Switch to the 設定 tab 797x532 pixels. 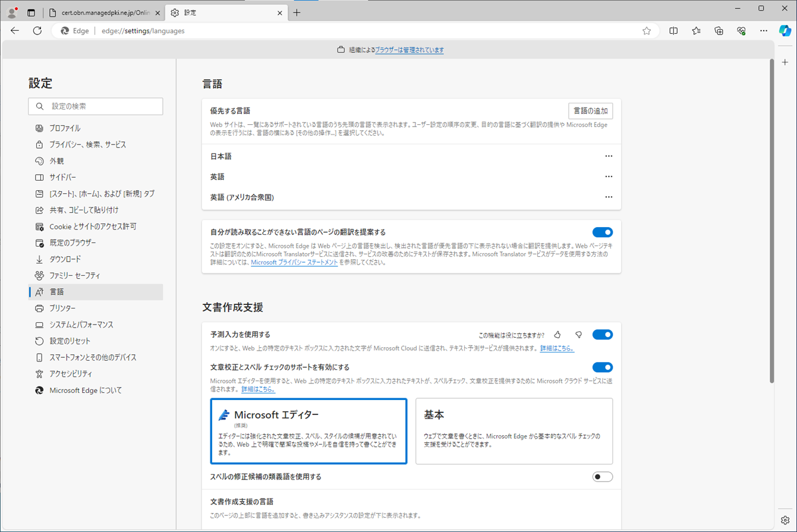[226, 12]
